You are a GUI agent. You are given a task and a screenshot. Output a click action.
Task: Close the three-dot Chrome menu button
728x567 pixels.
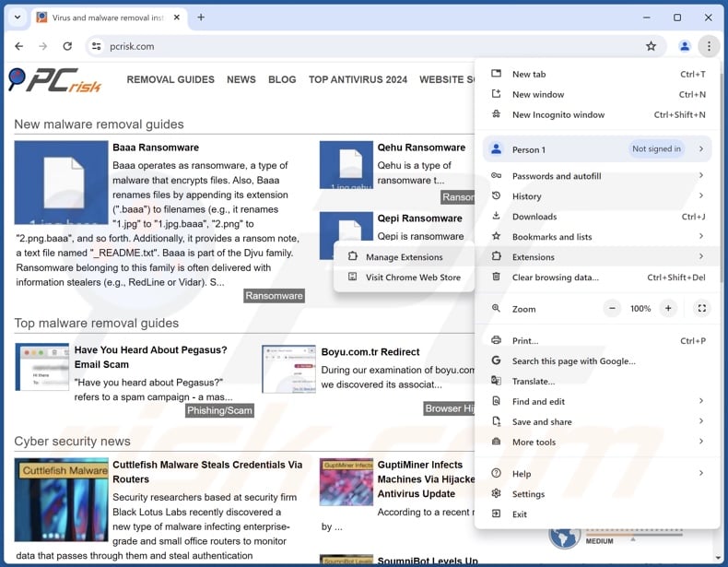tap(708, 46)
